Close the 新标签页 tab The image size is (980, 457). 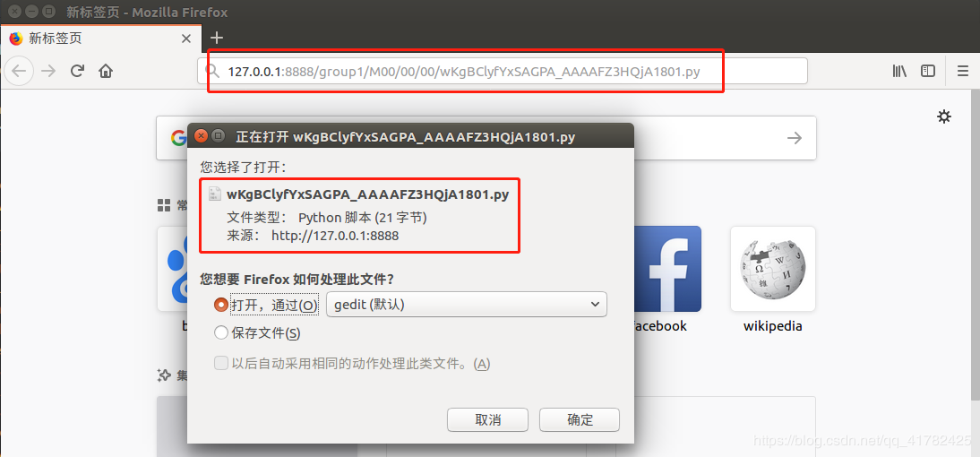click(185, 39)
